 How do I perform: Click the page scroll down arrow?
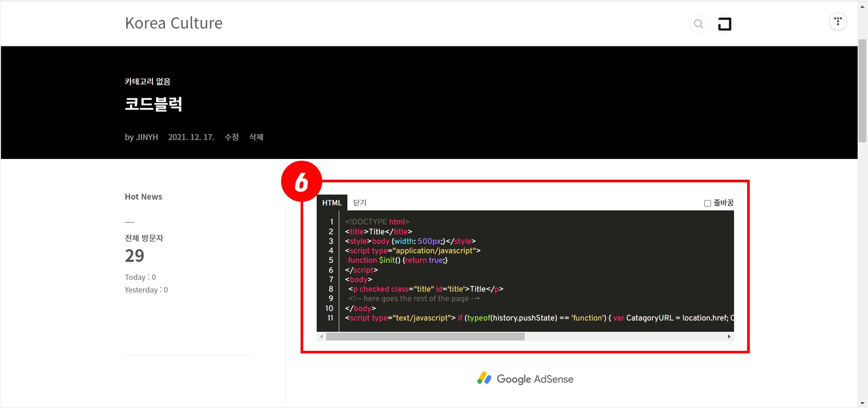coord(862,403)
